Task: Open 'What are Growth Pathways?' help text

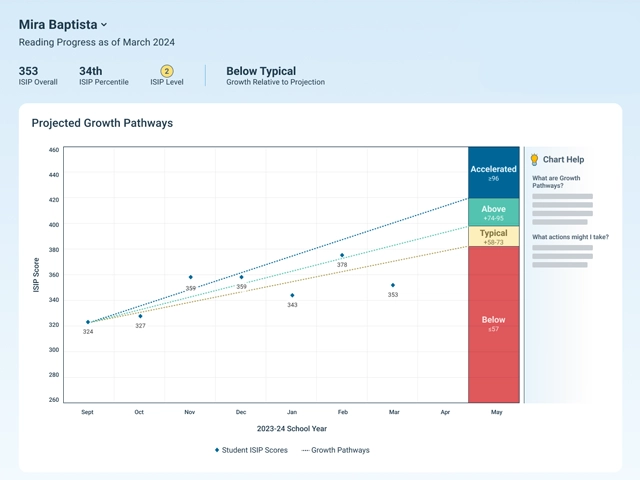Action: click(556, 182)
